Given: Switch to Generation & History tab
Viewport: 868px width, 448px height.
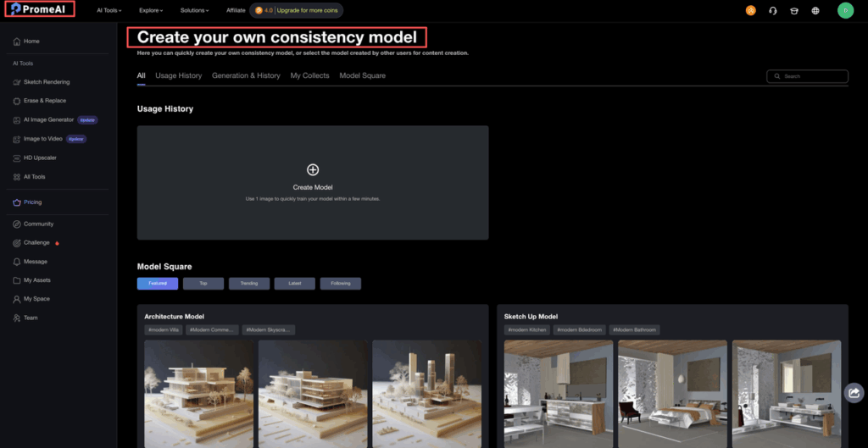Looking at the screenshot, I should (246, 75).
